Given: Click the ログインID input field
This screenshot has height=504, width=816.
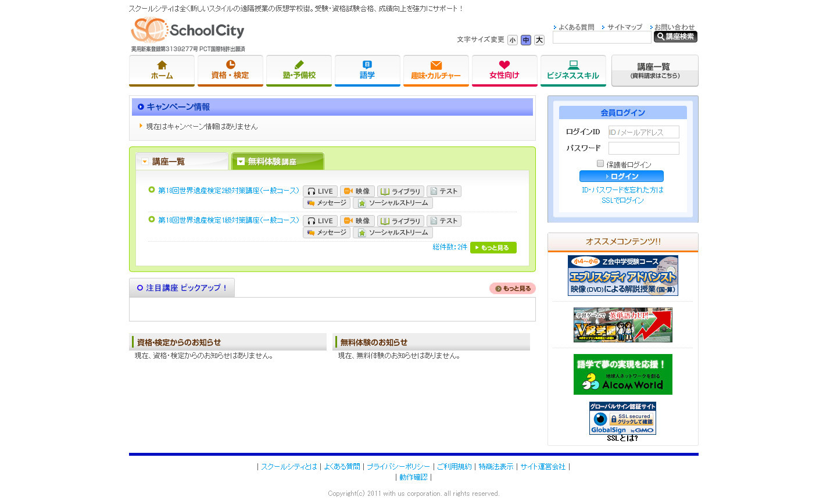Looking at the screenshot, I should 644,132.
